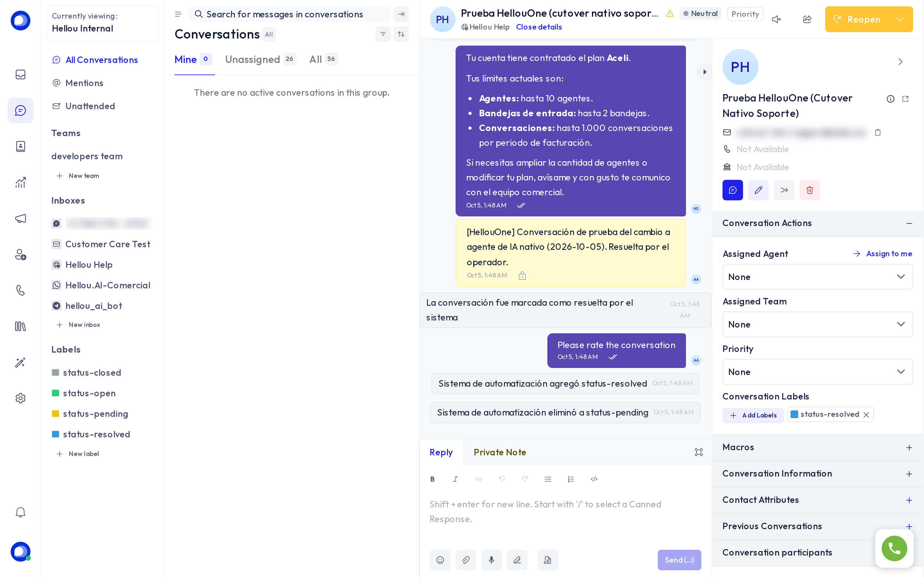
Task: Toggle code formatting in the reply editor
Action: click(594, 479)
